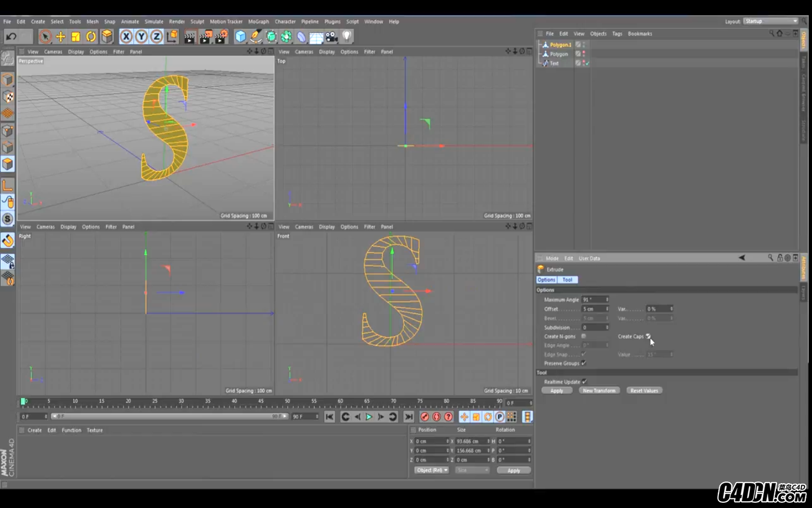Select the spline Pen tool icon

[x=256, y=37]
